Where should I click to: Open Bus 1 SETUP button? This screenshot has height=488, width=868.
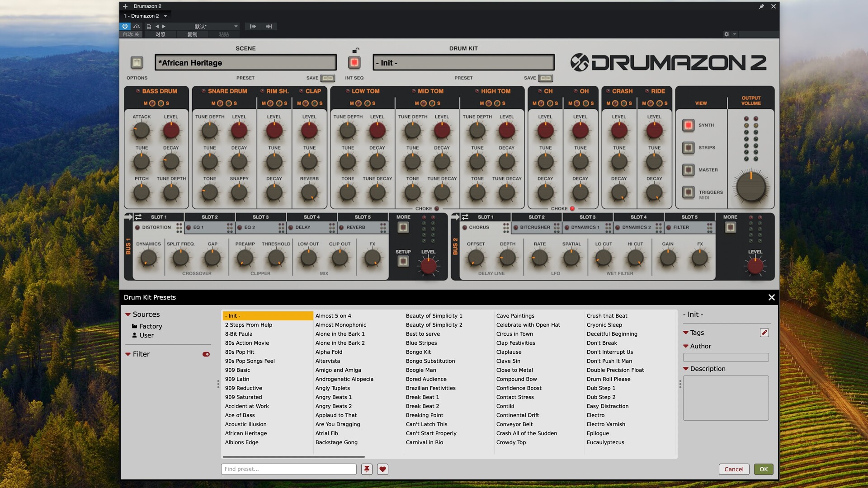[403, 261]
